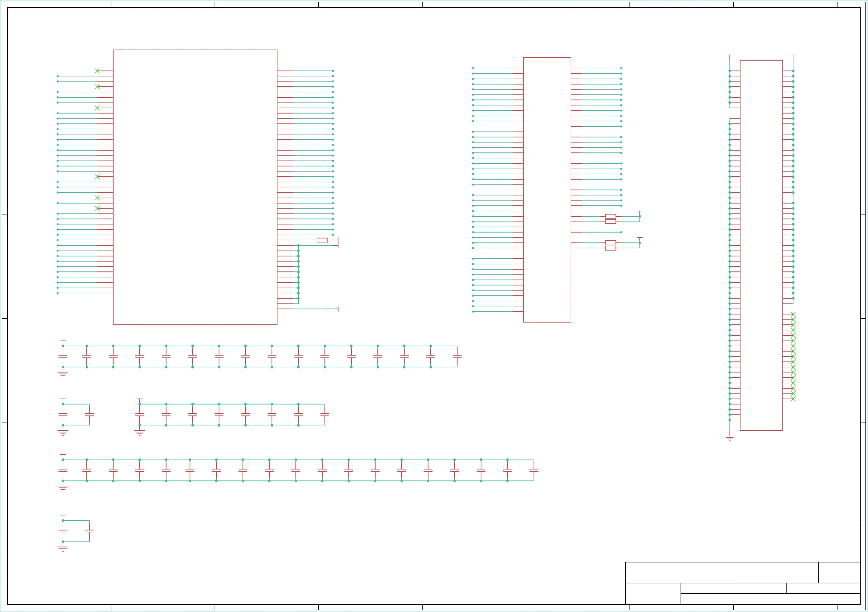Click ground symbol below the right connector
Screen dimensions: 868x612
729,438
